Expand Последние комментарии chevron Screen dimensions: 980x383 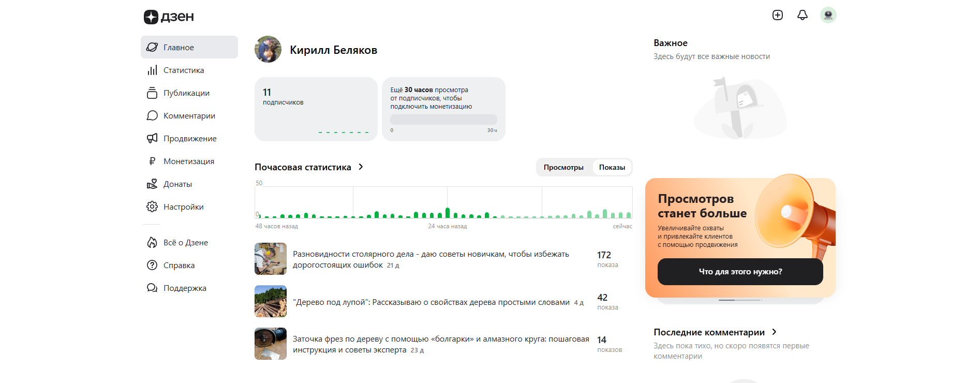(x=774, y=332)
